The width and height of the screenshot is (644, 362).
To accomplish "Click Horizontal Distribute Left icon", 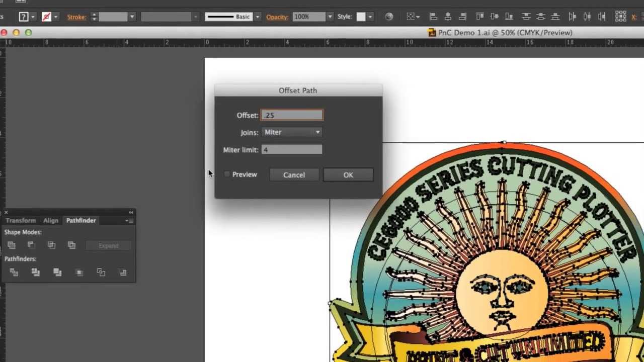I will 573,17.
